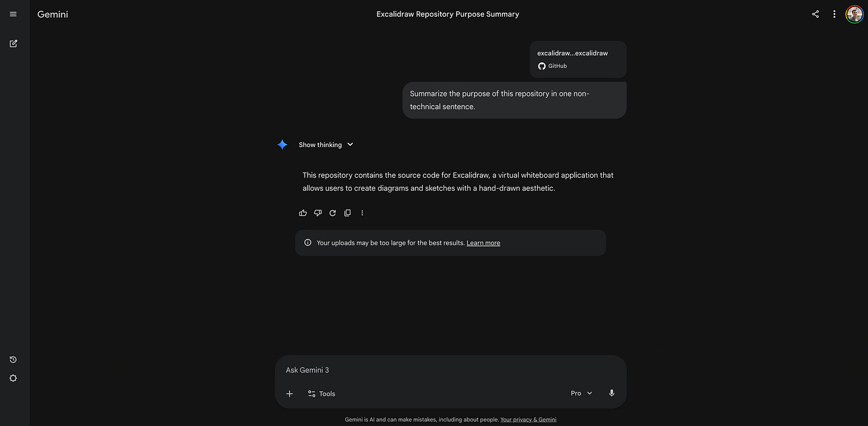Open your Google account profile picture
This screenshot has width=868, height=426.
(x=854, y=14)
